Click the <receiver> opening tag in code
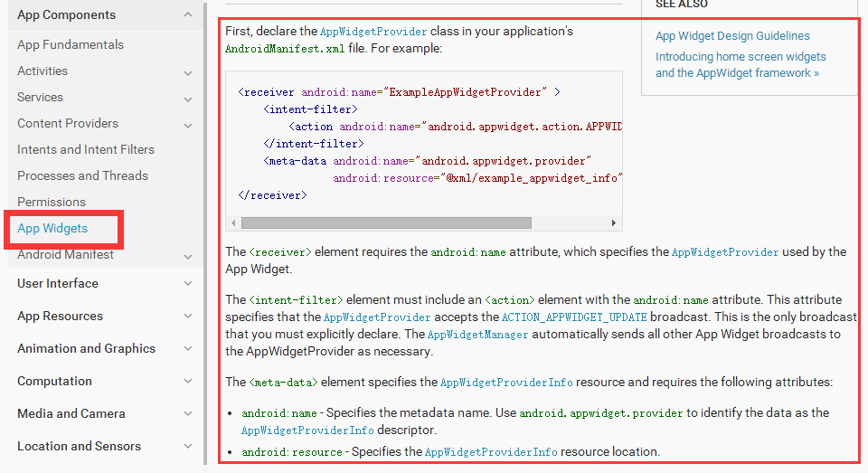This screenshot has width=868, height=473. point(266,92)
